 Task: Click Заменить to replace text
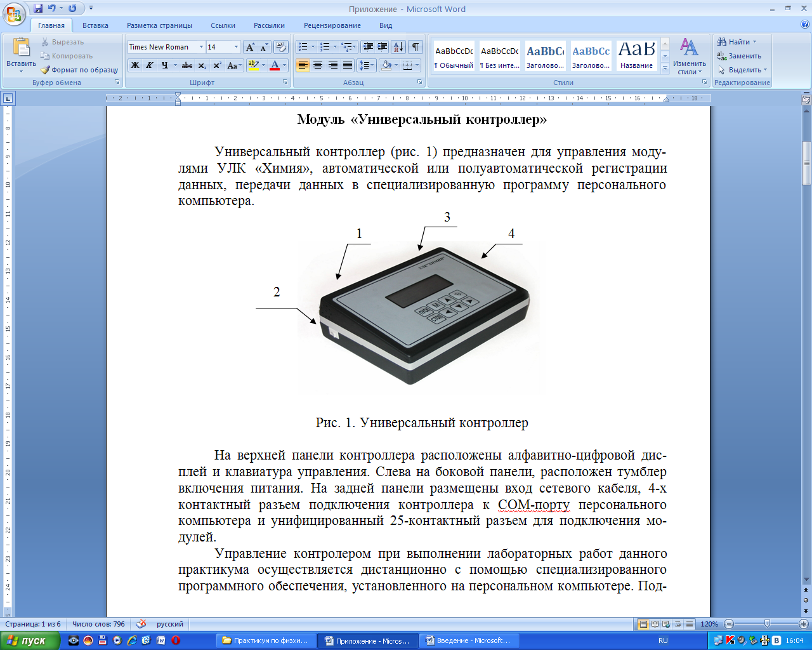point(739,56)
